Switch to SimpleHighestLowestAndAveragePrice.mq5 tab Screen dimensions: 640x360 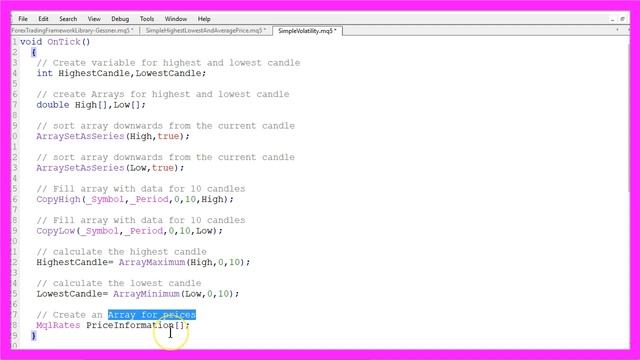point(206,31)
